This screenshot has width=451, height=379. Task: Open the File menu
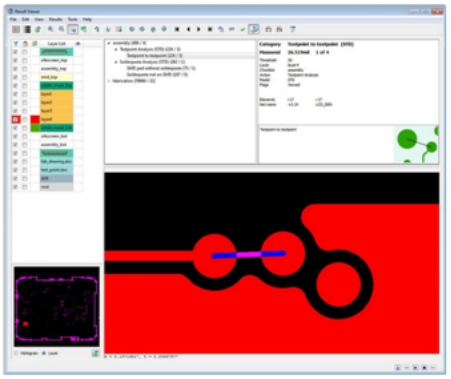tap(13, 19)
